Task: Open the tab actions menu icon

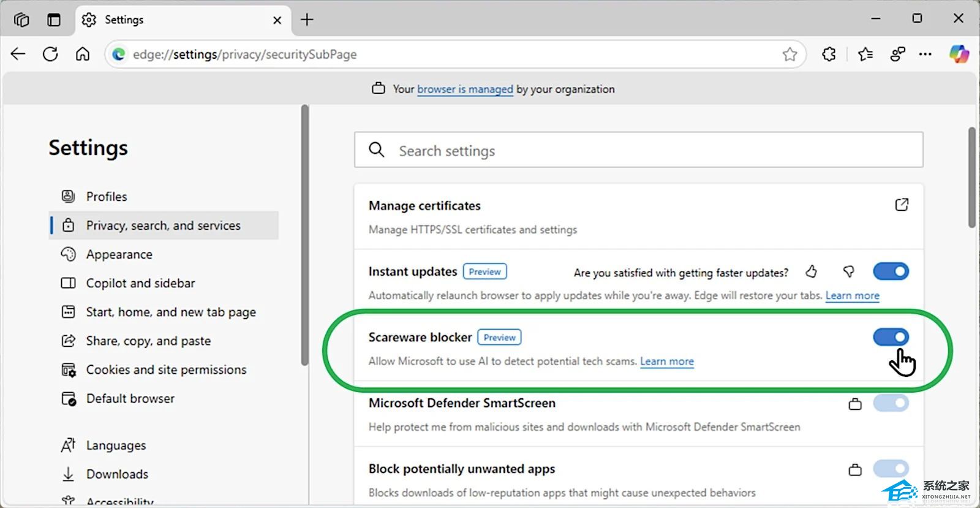Action: click(x=54, y=20)
